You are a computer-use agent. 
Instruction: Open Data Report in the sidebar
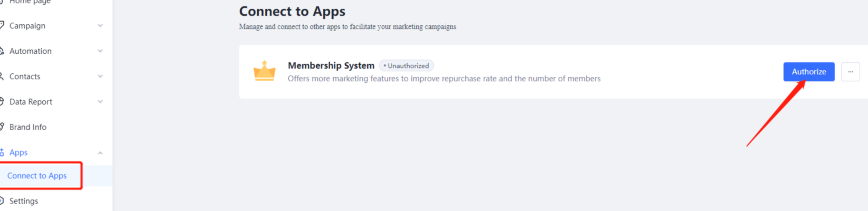click(31, 102)
